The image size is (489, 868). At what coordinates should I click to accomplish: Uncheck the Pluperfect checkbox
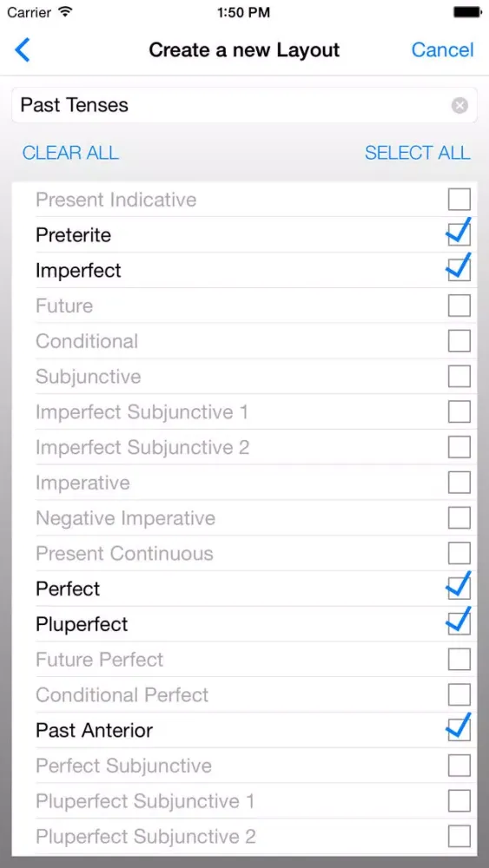[459, 622]
